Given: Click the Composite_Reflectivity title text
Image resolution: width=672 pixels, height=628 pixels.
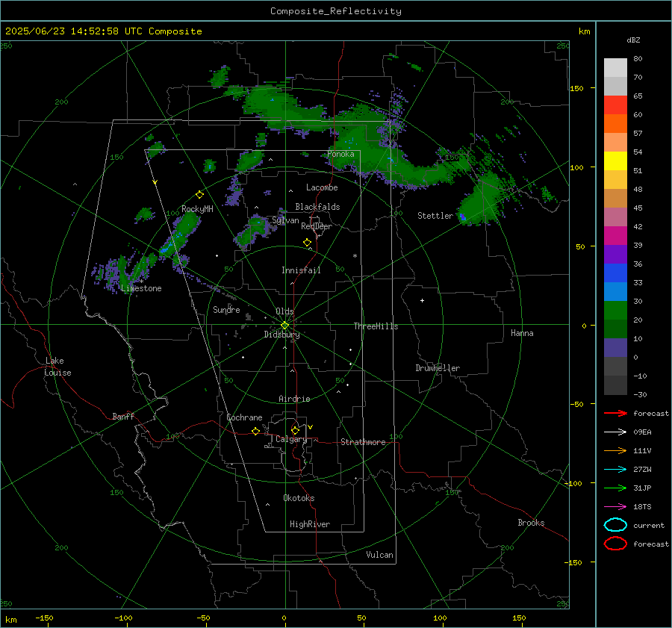Looking at the screenshot, I should tap(336, 11).
